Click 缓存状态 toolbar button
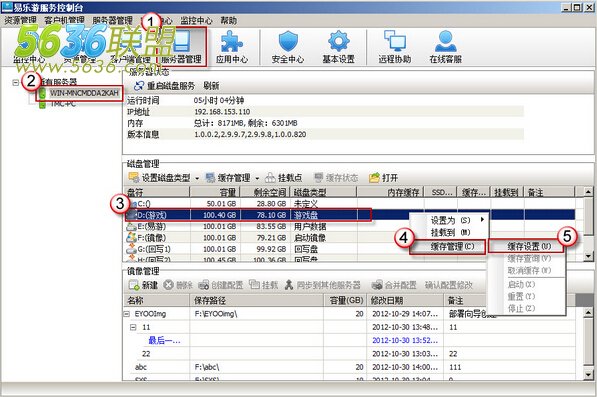Screen dimensions: 597x397 (336, 178)
